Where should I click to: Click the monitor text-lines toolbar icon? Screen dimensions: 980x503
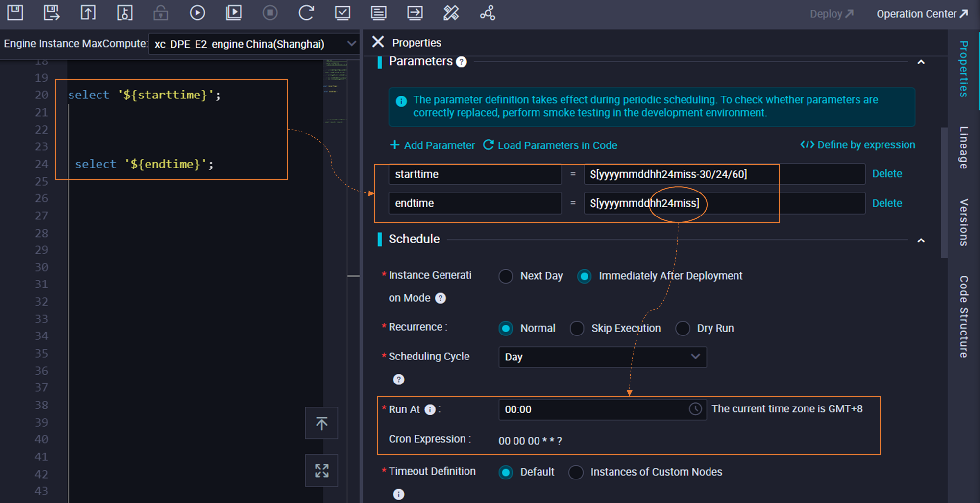pyautogui.click(x=379, y=13)
